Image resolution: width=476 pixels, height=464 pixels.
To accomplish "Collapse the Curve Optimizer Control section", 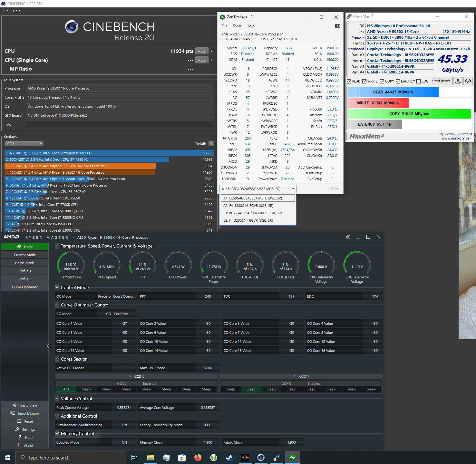I will pos(57,305).
